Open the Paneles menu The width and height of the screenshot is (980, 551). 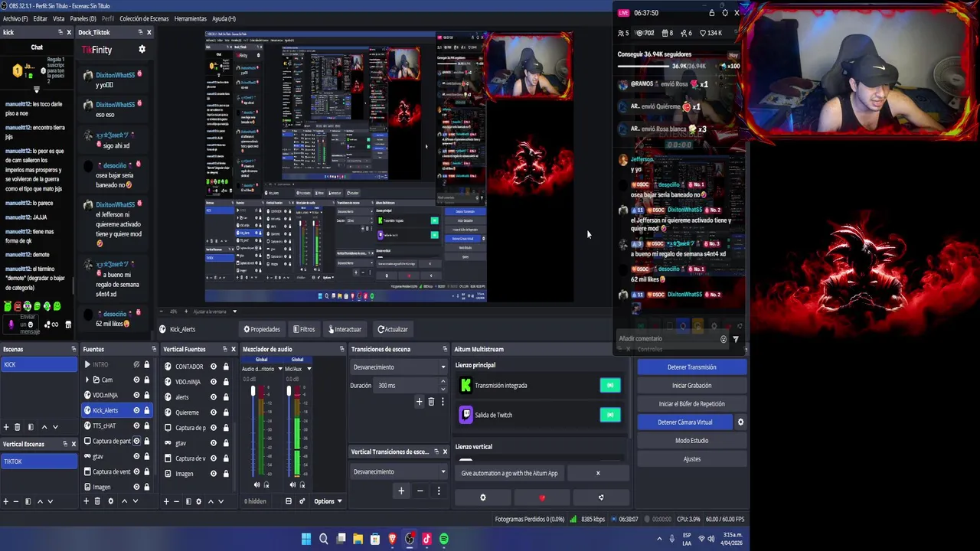click(x=83, y=18)
